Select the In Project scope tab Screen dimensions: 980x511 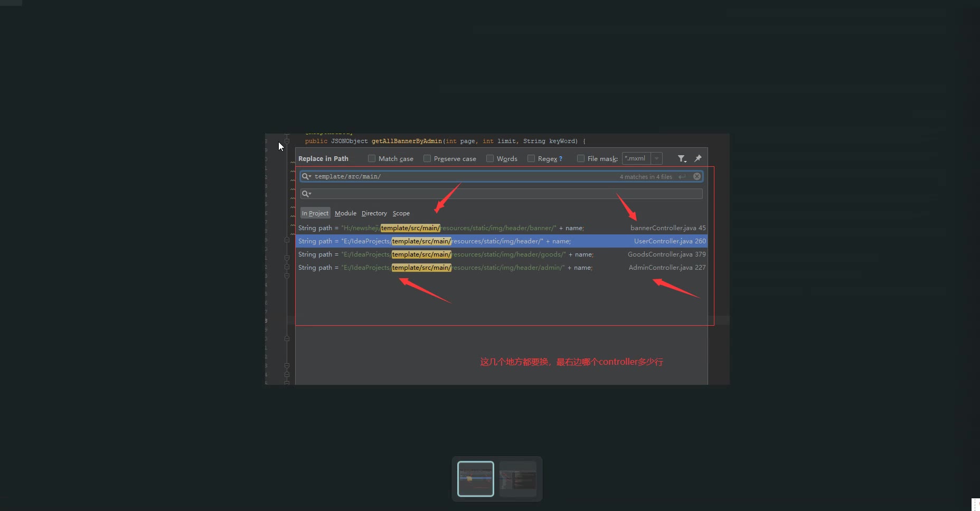pyautogui.click(x=315, y=213)
